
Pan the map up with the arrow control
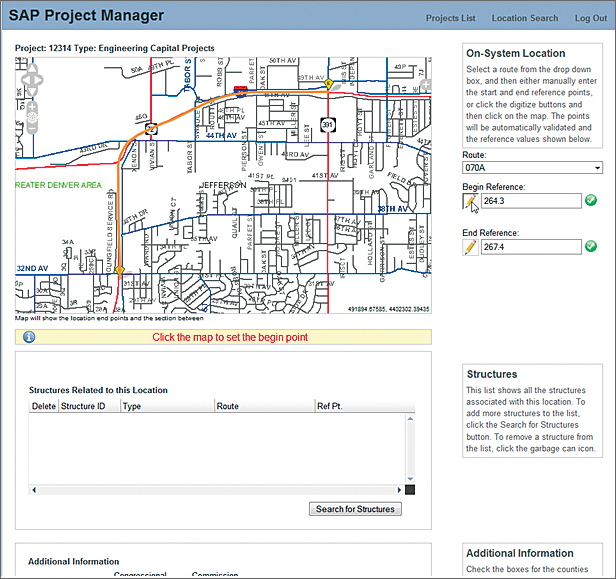(x=32, y=69)
